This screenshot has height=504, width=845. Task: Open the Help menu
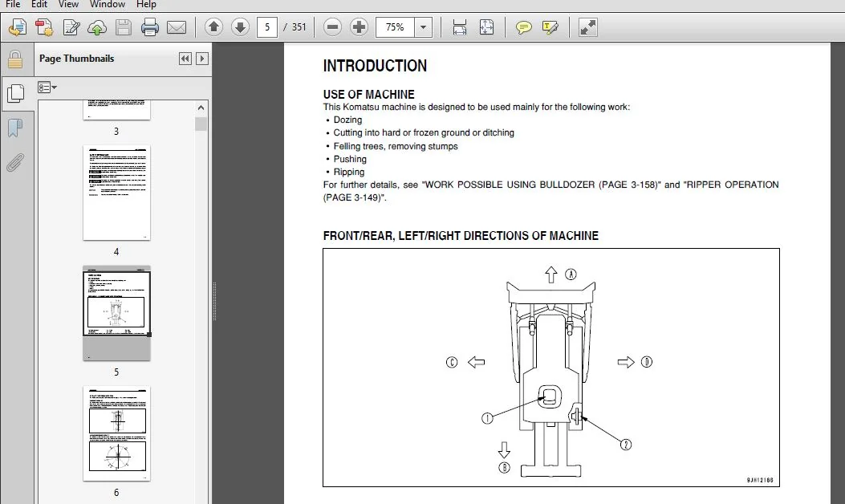pos(146,4)
